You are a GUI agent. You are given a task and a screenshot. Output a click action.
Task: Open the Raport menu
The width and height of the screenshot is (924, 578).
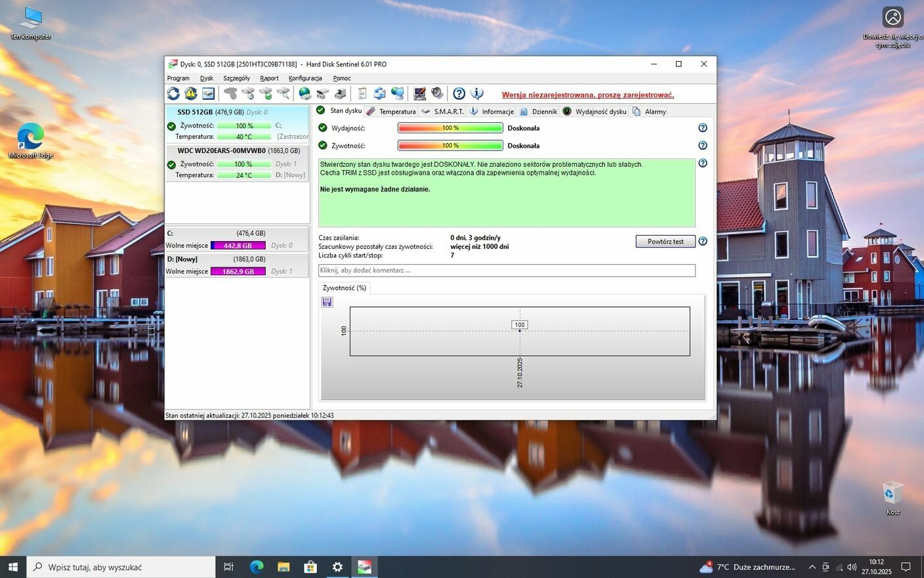[269, 78]
